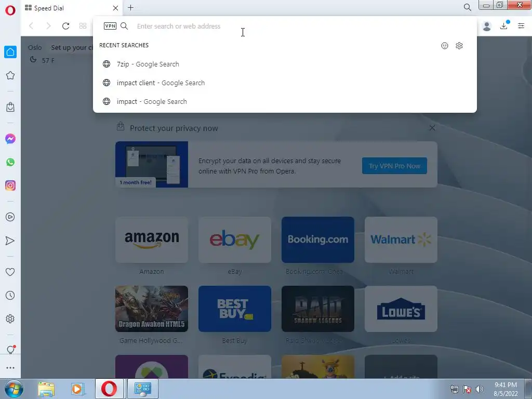The image size is (532, 399).
Task: Click the magnifier icon in the address bar
Action: click(x=124, y=26)
